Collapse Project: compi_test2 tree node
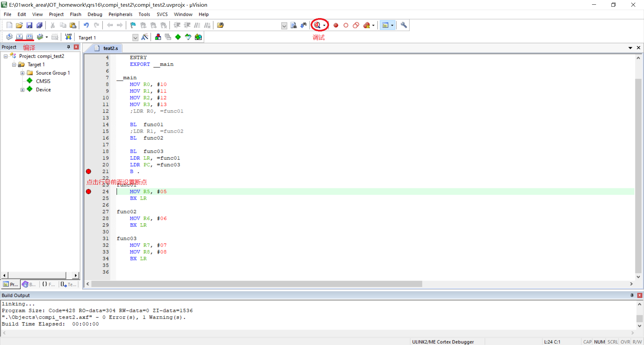This screenshot has height=345, width=644. coord(6,56)
